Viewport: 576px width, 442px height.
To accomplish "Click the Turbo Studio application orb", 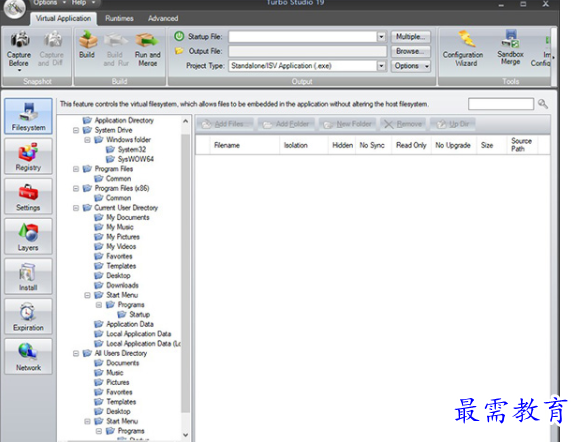I will [x=14, y=8].
